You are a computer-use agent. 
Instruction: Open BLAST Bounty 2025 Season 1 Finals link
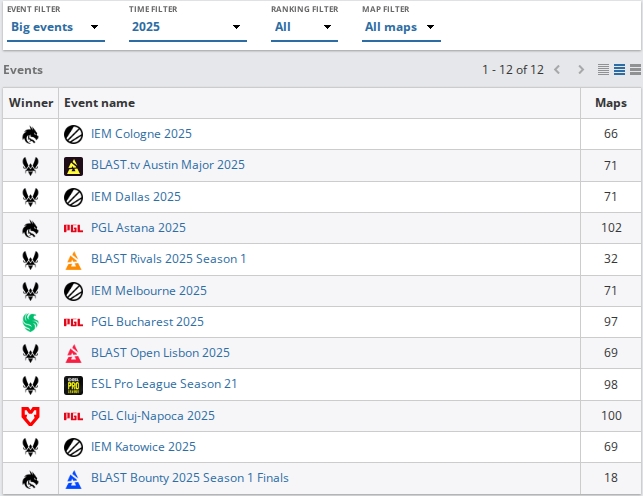[190, 478]
